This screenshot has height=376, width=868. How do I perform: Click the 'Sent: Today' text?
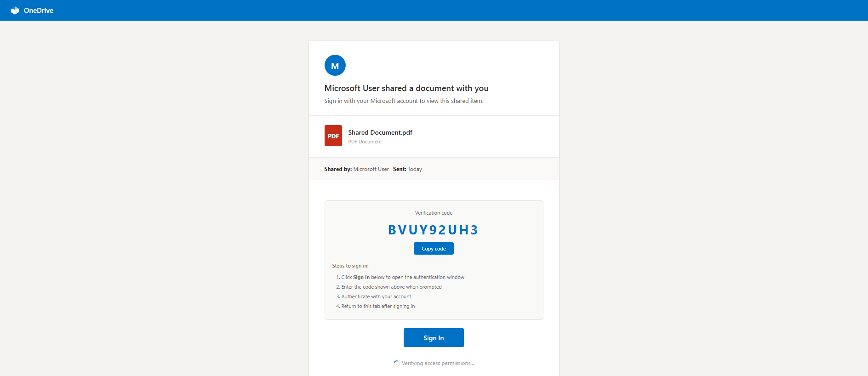pos(407,169)
